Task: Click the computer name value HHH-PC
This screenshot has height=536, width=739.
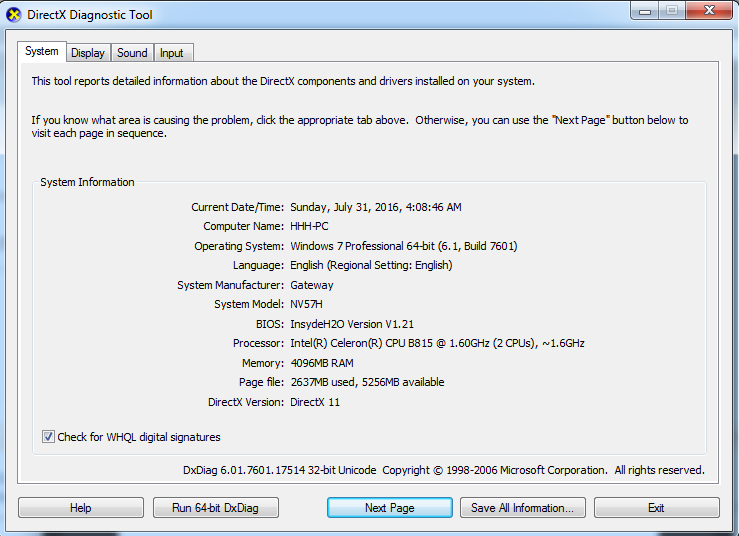Action: coord(309,226)
